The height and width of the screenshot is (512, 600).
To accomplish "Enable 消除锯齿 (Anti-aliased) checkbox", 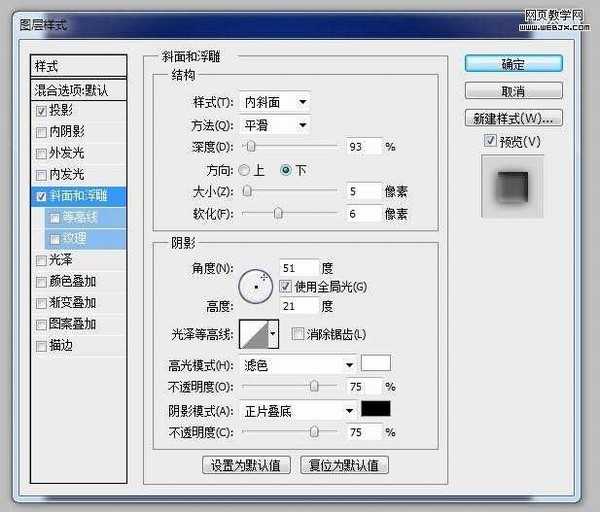I will (x=297, y=334).
